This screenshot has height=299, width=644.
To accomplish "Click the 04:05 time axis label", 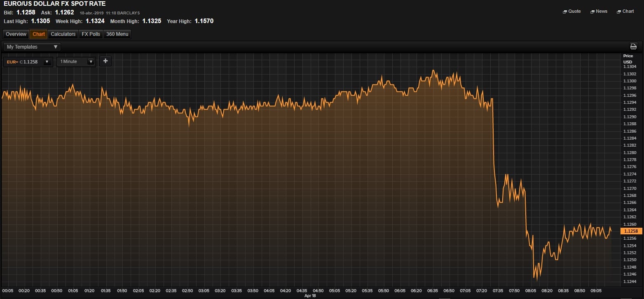I will [269, 291].
